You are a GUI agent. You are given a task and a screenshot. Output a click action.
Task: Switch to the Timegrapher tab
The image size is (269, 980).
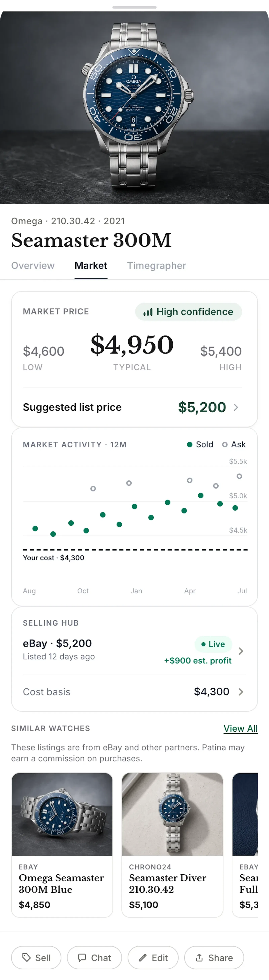click(x=157, y=266)
